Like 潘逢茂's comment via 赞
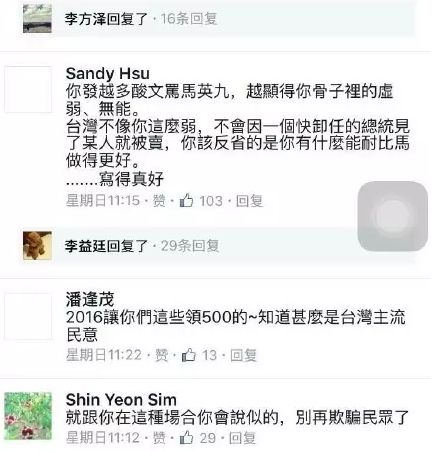Screen dimensions: 440x451 point(161,355)
